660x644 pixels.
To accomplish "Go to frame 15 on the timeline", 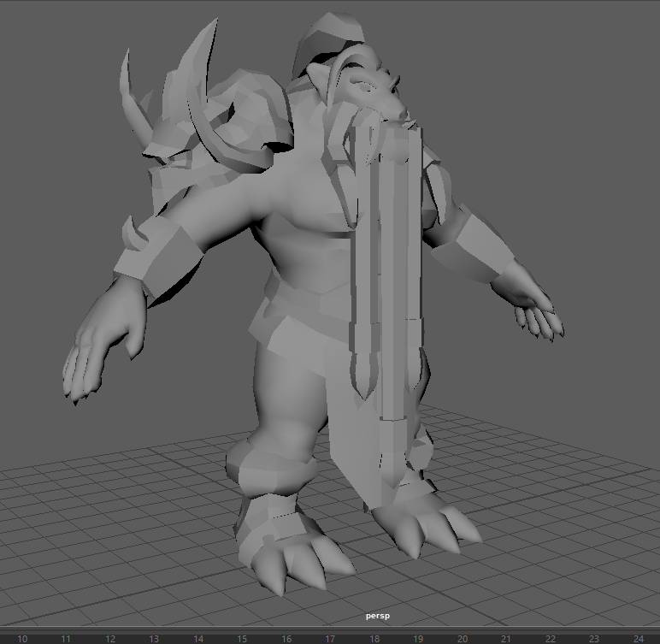I will pos(242,639).
